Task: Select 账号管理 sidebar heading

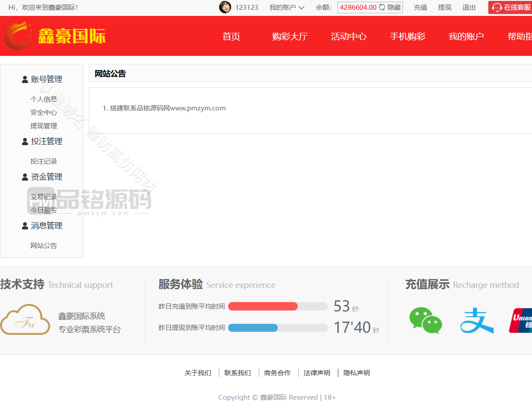Action: pos(47,79)
